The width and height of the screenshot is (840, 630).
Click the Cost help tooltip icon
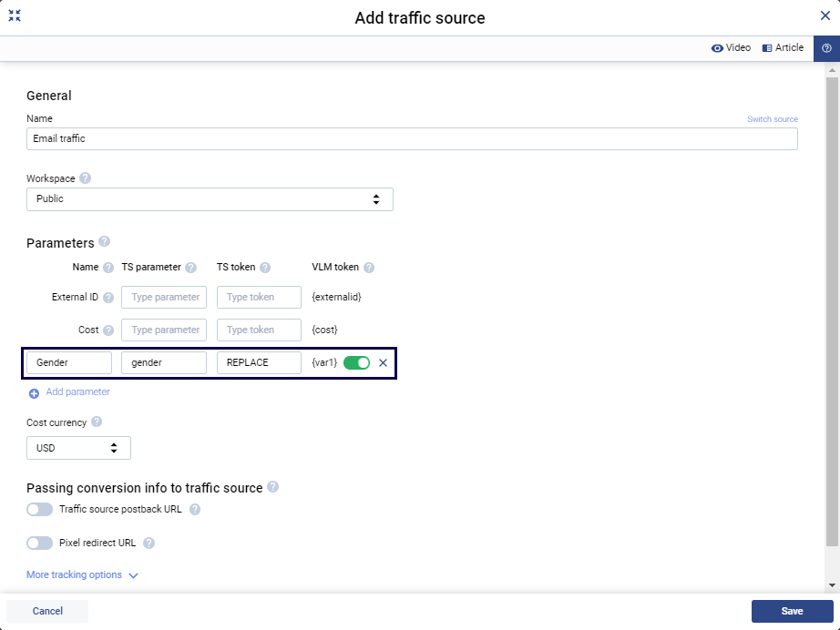point(109,330)
